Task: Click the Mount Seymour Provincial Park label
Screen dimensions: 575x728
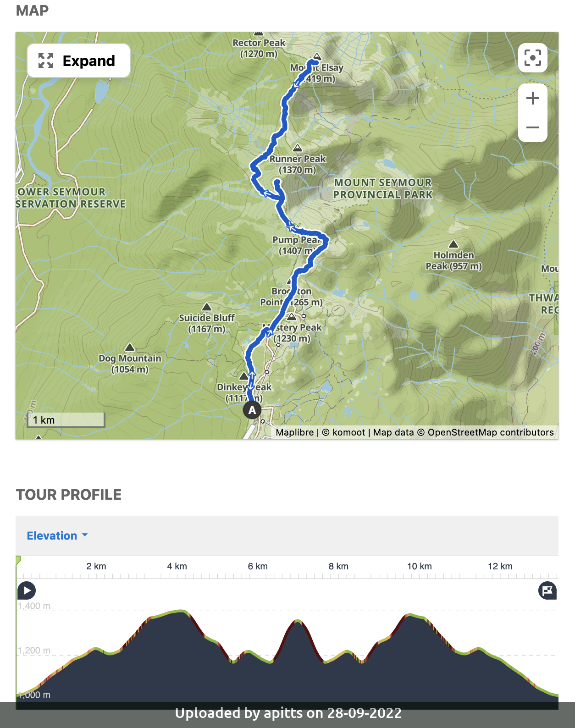Action: coord(383,188)
